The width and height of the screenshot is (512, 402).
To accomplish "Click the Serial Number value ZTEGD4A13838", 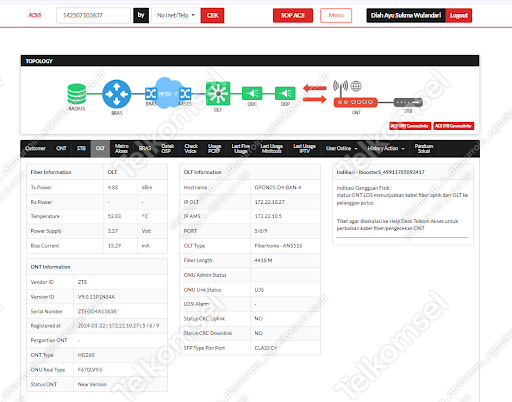I will coord(97,311).
